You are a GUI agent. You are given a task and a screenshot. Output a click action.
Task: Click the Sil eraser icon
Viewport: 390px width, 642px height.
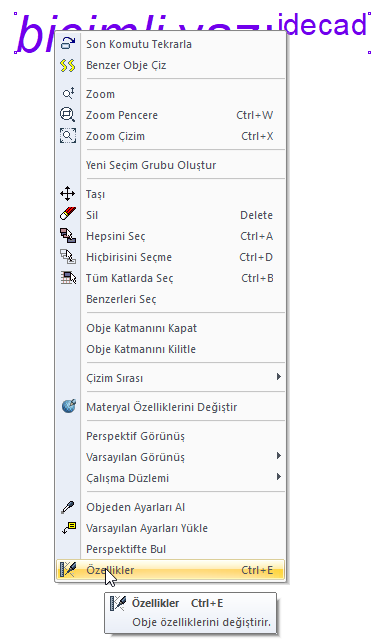tap(68, 215)
